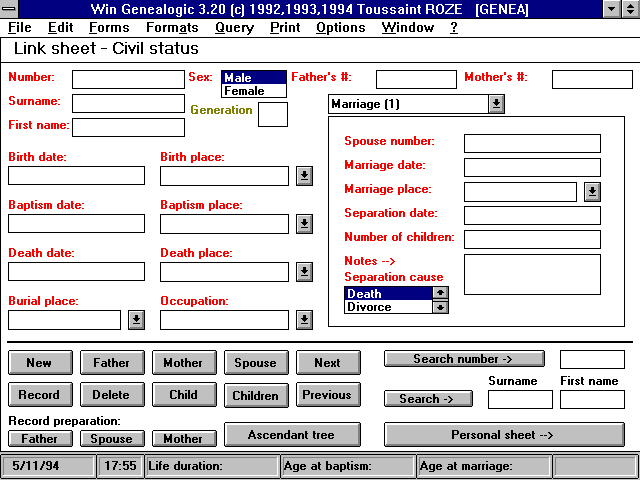The height and width of the screenshot is (480, 640).
Task: Expand the Baptism place dropdown list
Action: [305, 224]
